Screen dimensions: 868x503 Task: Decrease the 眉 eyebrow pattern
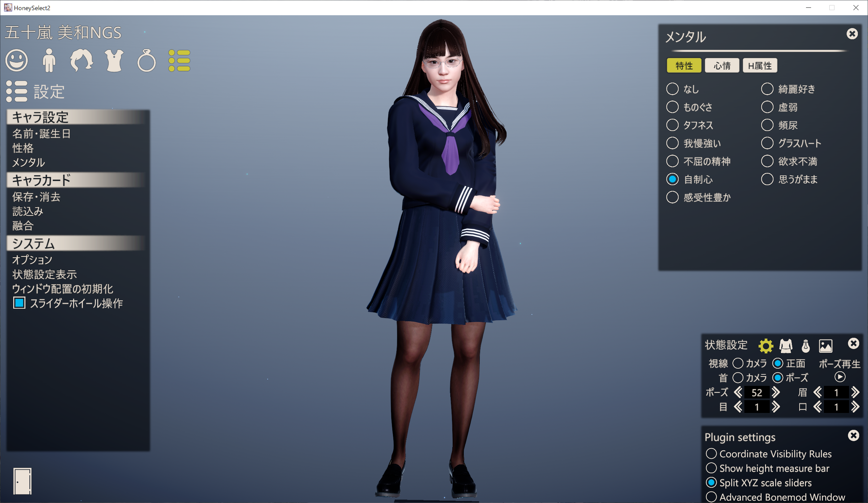(818, 392)
